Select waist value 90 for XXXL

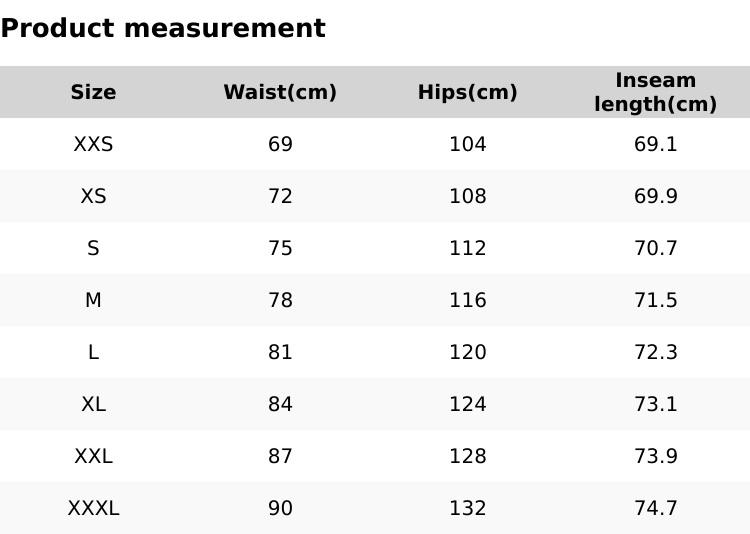(x=280, y=509)
